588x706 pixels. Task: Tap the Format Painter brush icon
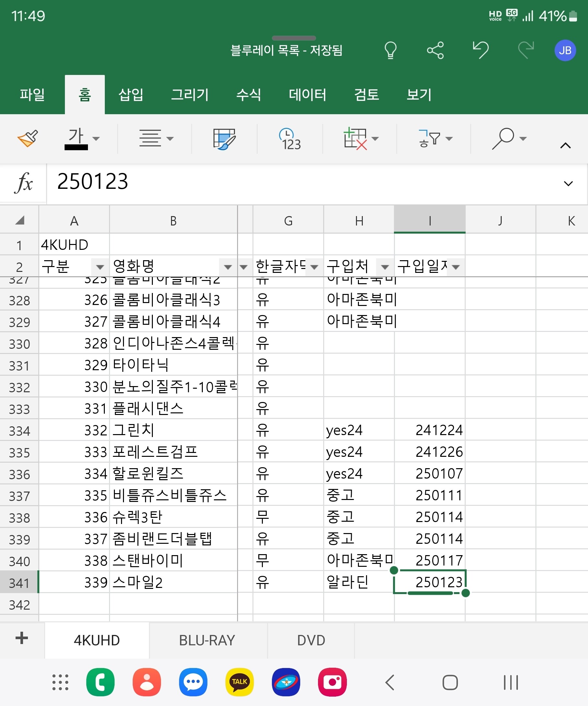coord(28,138)
